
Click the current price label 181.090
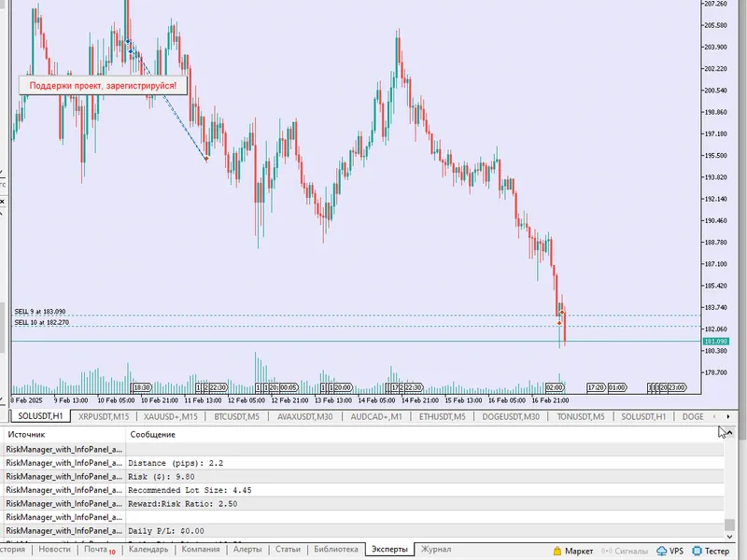[715, 342]
